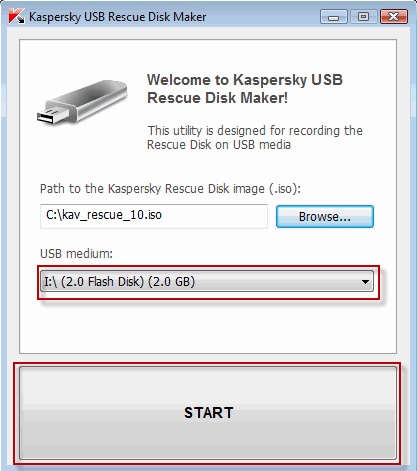Click the USB flash drive picture
This screenshot has height=471, width=417.
[82, 102]
